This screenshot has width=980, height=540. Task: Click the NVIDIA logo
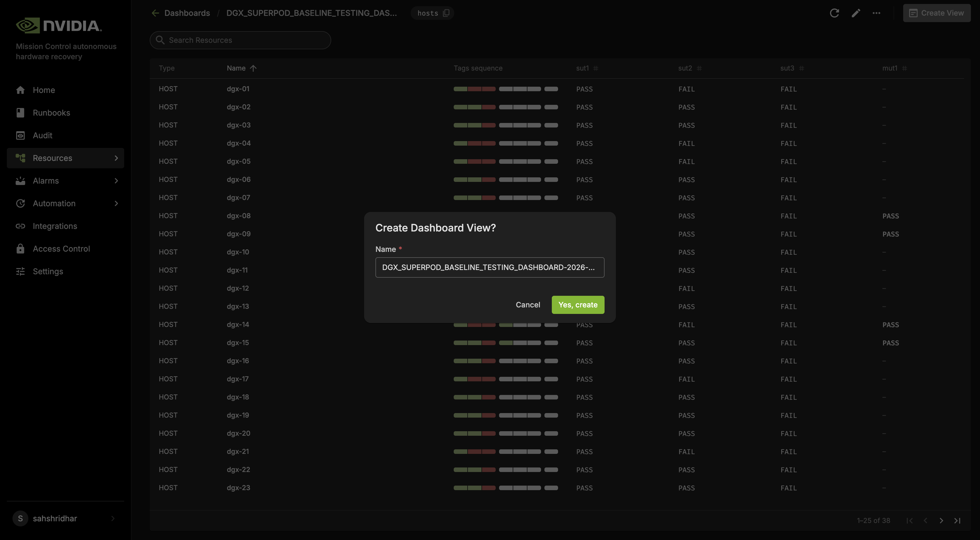point(59,25)
